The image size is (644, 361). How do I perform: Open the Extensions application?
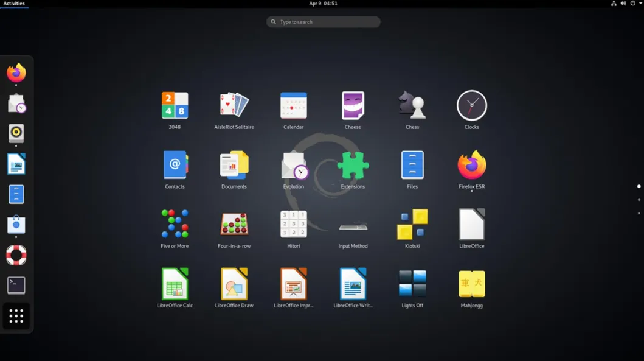(x=353, y=164)
